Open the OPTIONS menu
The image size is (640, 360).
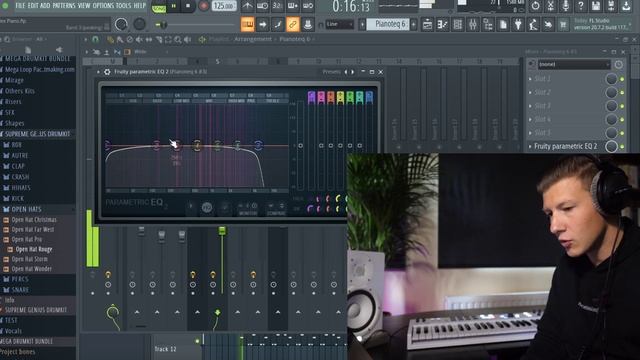click(103, 6)
